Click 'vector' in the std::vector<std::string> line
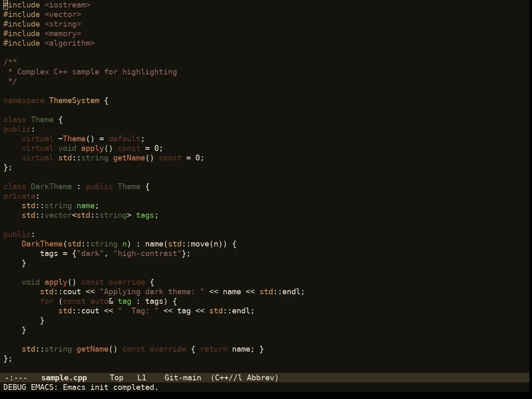Viewport: 532px width, 399px height. coord(58,215)
